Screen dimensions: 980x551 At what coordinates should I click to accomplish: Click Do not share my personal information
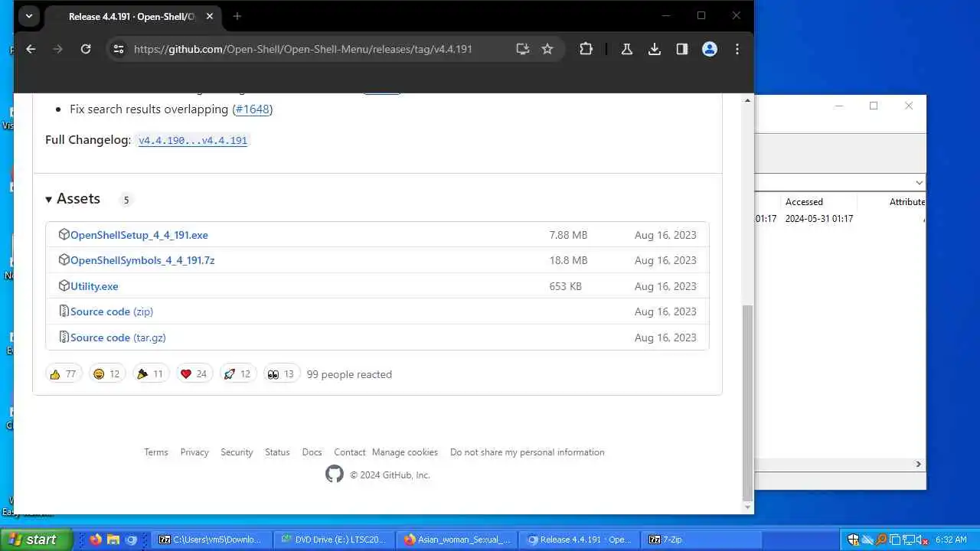(x=528, y=452)
